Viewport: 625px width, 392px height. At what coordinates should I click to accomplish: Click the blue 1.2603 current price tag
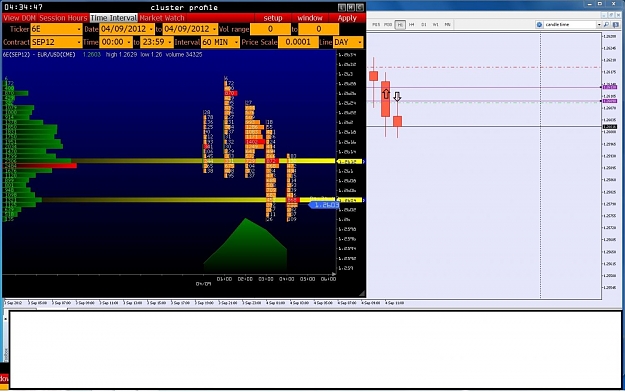[x=324, y=205]
